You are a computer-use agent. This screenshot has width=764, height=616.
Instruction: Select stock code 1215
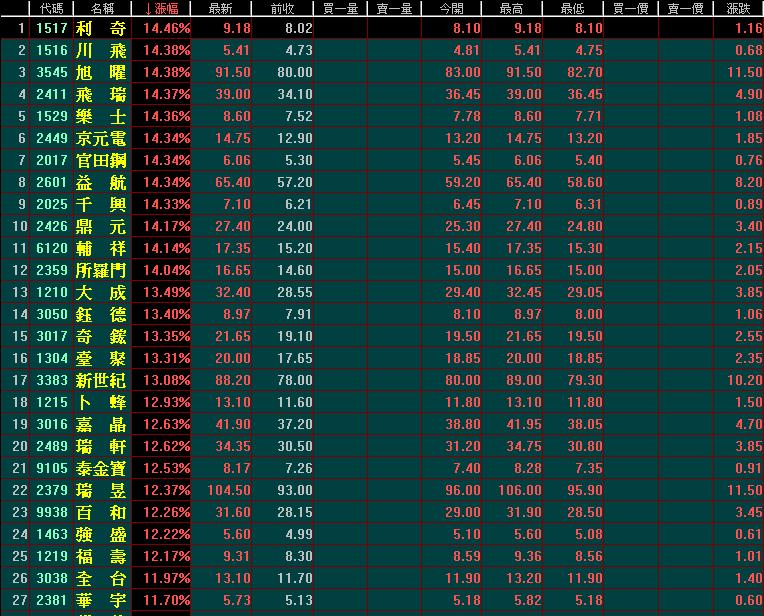point(52,402)
